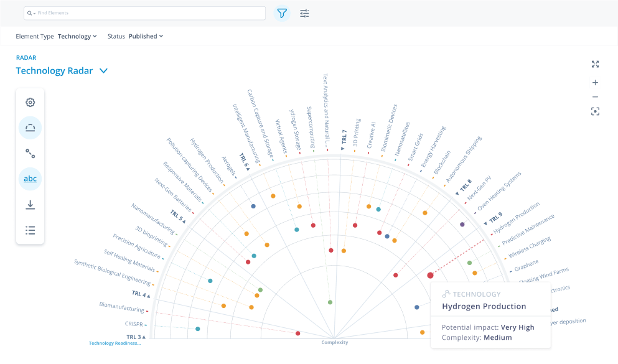
Task: Select the Graphene label
Action: point(527,266)
